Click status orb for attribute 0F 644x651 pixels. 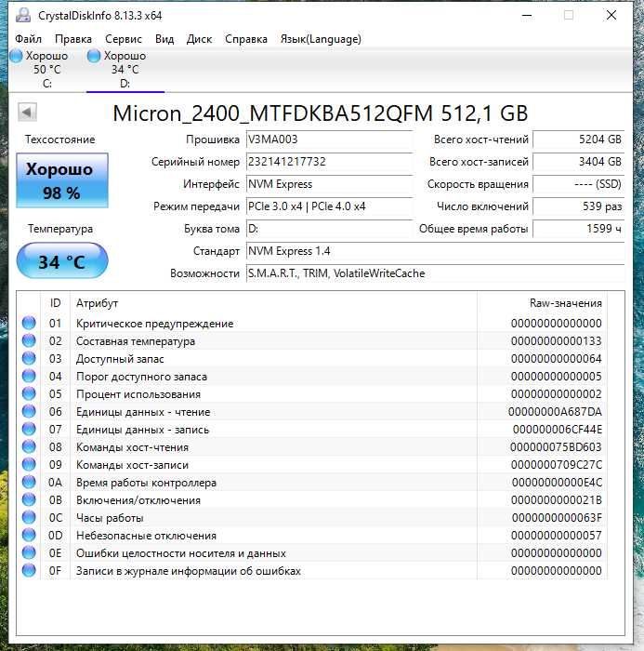pyautogui.click(x=29, y=570)
